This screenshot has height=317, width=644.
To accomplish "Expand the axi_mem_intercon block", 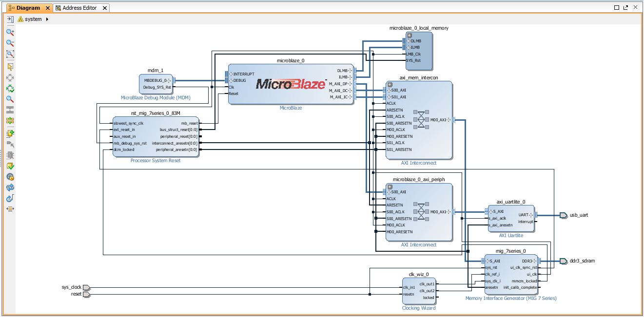I will (x=390, y=84).
